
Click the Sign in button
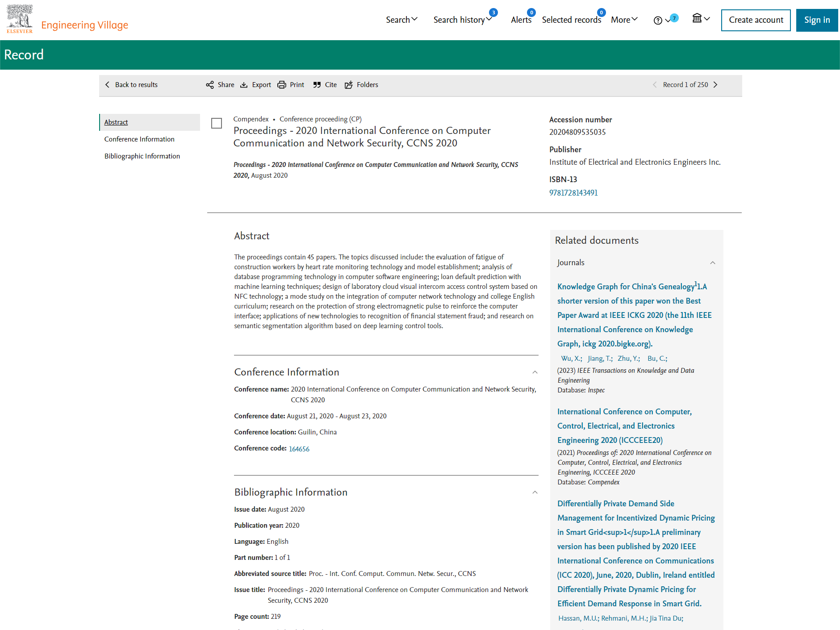817,20
